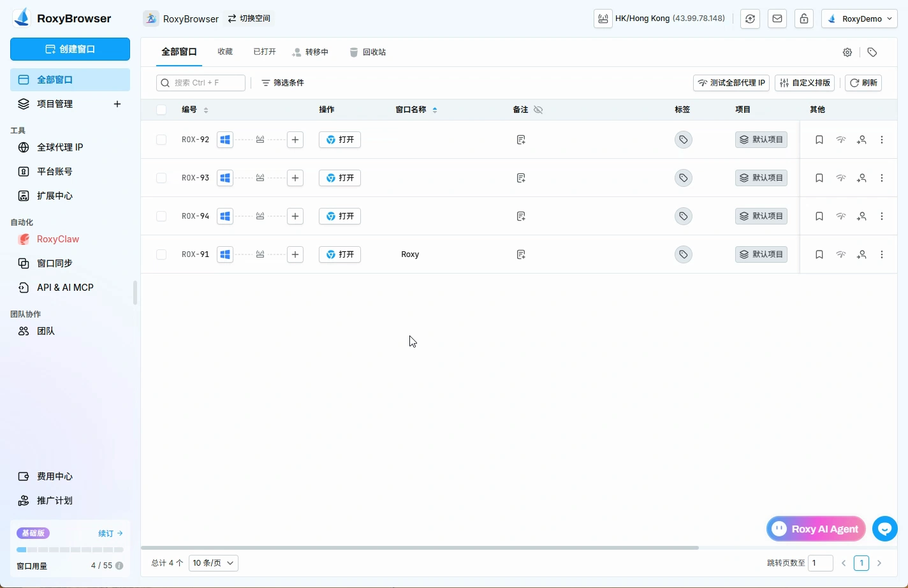The image size is (908, 588).
Task: Open the Roxy AI Agent assistant
Action: [x=816, y=529]
